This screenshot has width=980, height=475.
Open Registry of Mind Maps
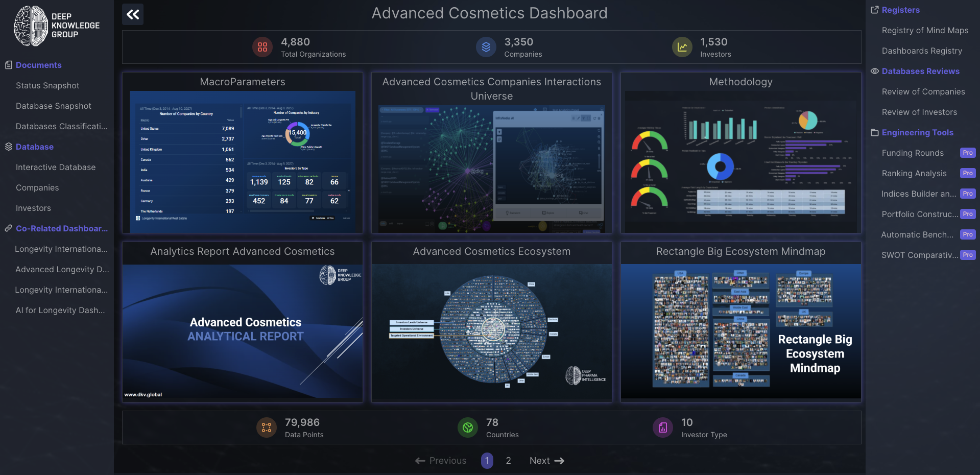coord(925,31)
